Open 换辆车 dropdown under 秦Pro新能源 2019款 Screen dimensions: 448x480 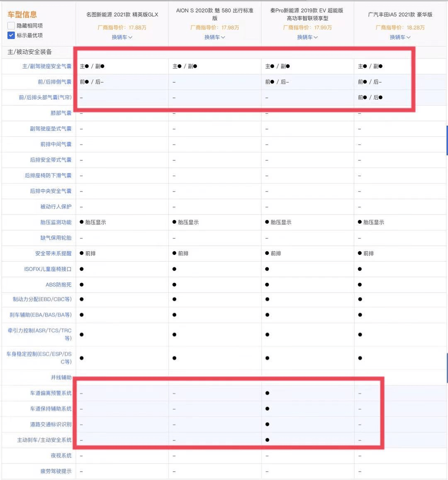point(307,37)
